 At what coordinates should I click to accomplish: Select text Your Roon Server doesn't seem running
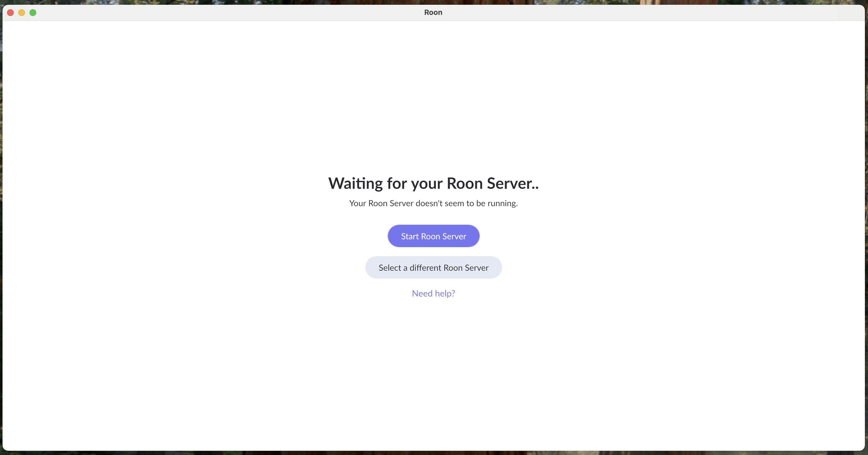click(433, 203)
